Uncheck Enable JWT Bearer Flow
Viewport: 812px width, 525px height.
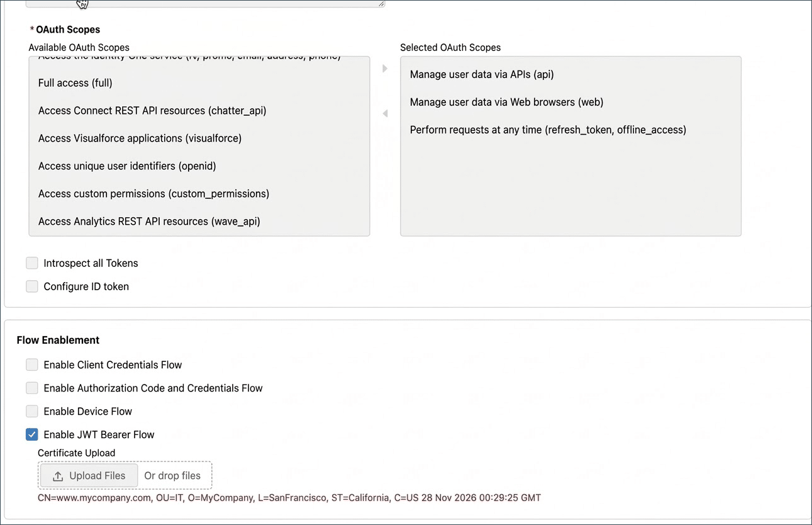pyautogui.click(x=32, y=435)
